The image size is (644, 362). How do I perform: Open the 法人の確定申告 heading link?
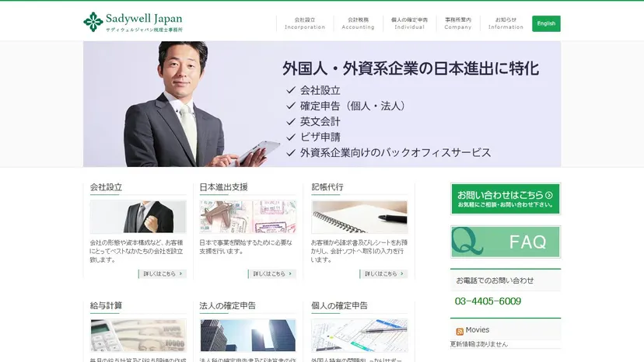pos(228,306)
